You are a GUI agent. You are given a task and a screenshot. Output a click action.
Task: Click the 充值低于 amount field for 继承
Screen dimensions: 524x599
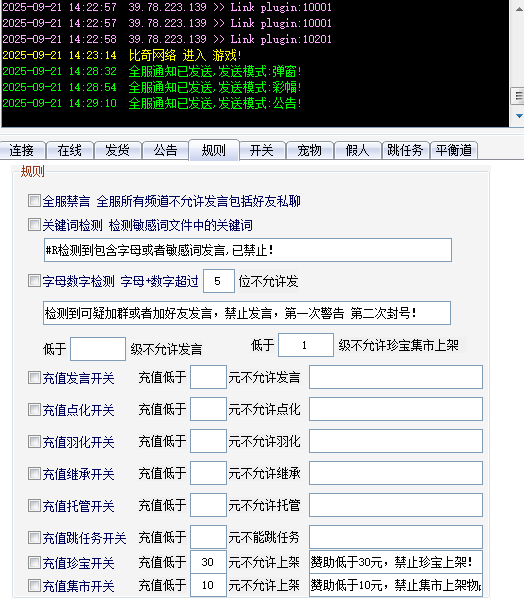click(x=208, y=473)
